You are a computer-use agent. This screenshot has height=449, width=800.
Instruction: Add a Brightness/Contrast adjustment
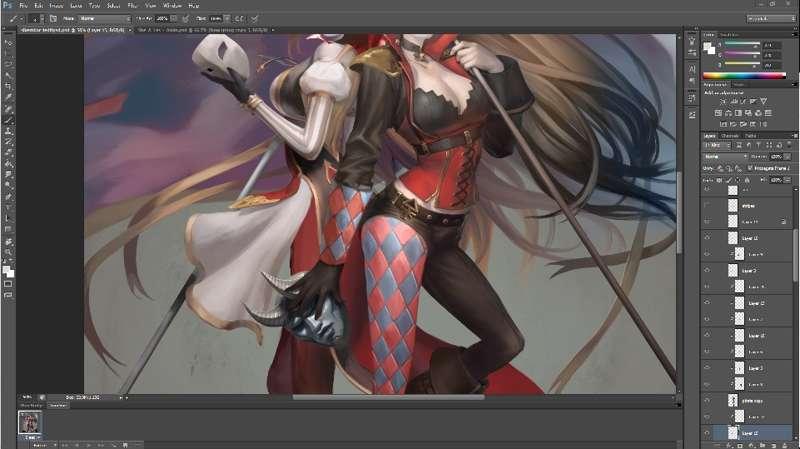coord(723,102)
